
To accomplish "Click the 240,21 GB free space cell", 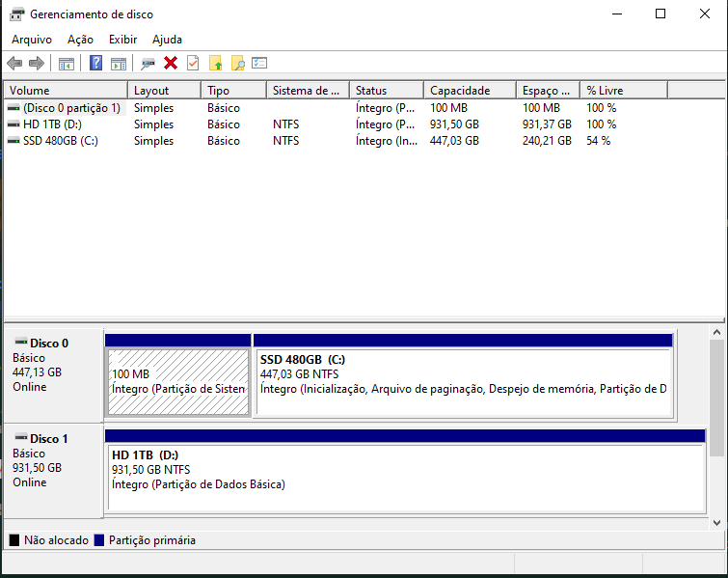I will click(547, 140).
